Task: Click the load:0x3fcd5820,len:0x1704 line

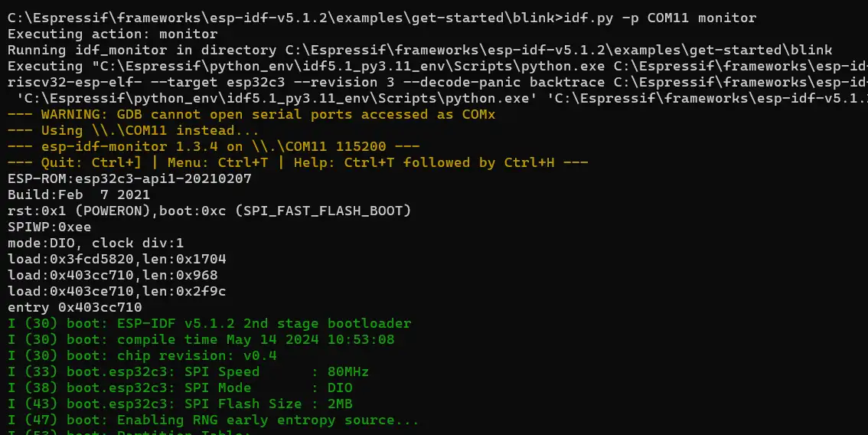Action: coord(116,259)
